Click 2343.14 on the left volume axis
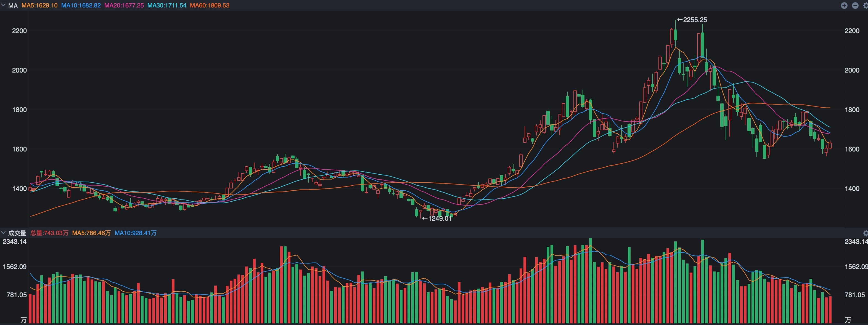868x325 pixels. pos(14,241)
